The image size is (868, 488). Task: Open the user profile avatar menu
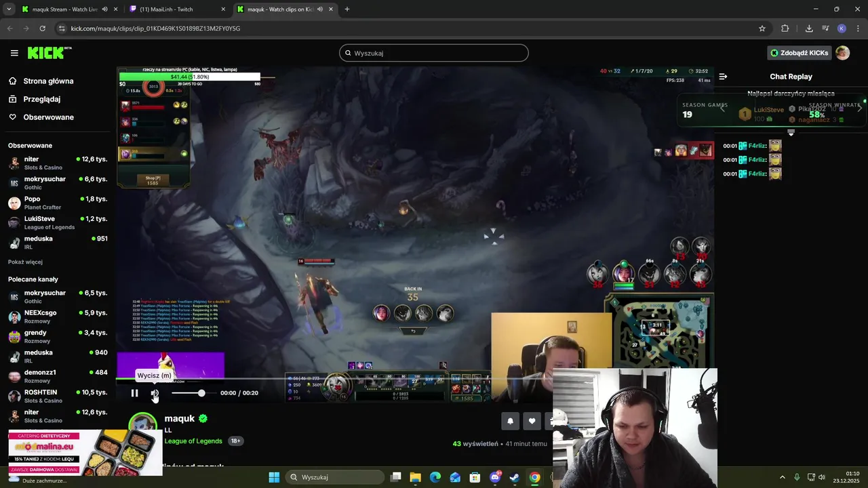(842, 53)
